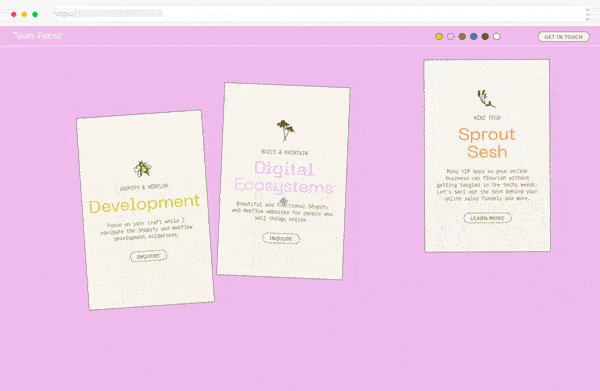Click the yellow minimize window button
600x391 pixels.
[x=24, y=14]
